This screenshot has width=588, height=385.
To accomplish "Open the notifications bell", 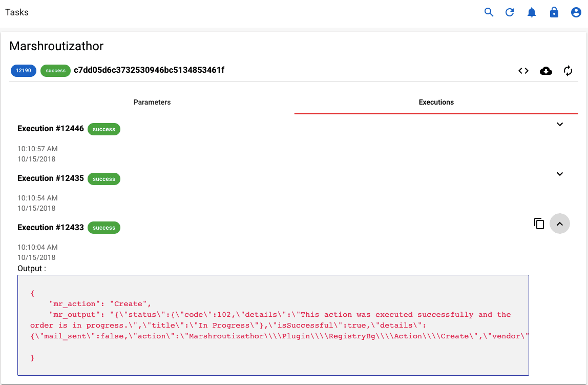I will click(x=532, y=12).
